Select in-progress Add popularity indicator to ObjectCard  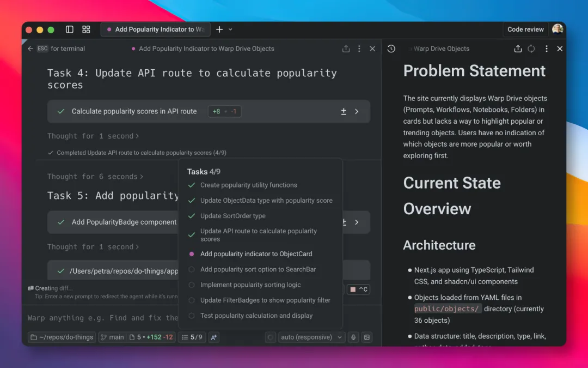coord(256,254)
